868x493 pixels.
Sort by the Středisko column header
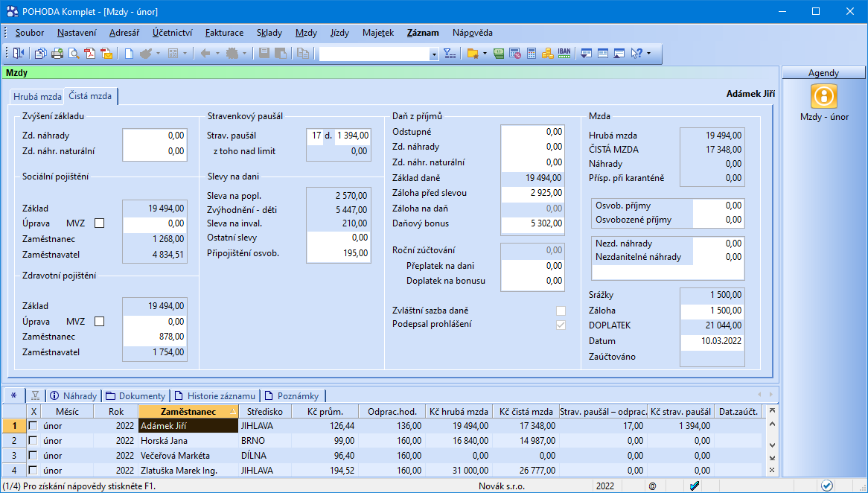pos(264,412)
